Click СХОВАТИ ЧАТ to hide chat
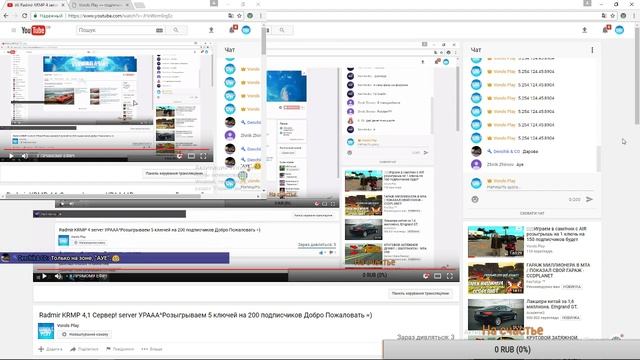 pyautogui.click(x=532, y=213)
